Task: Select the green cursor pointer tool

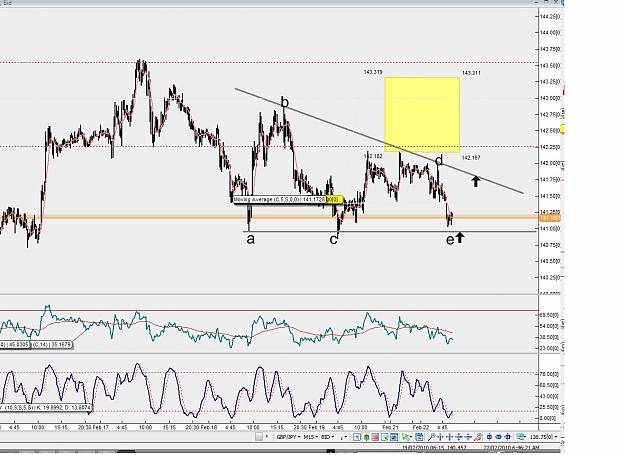Action: pyautogui.click(x=405, y=437)
